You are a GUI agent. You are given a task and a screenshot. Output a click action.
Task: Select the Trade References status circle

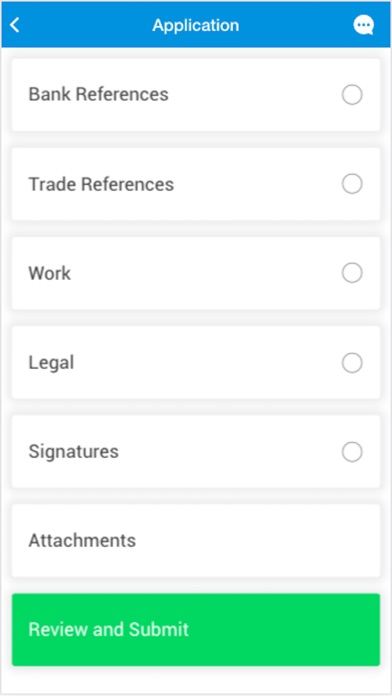(352, 184)
